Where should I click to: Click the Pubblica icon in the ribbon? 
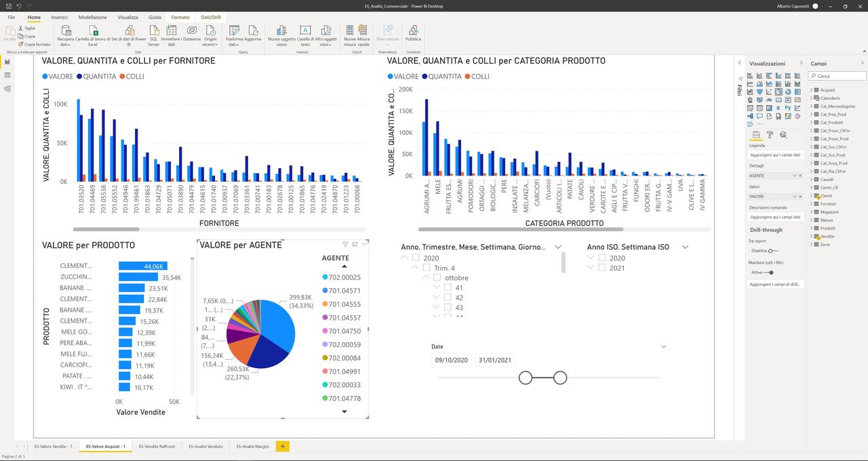413,32
